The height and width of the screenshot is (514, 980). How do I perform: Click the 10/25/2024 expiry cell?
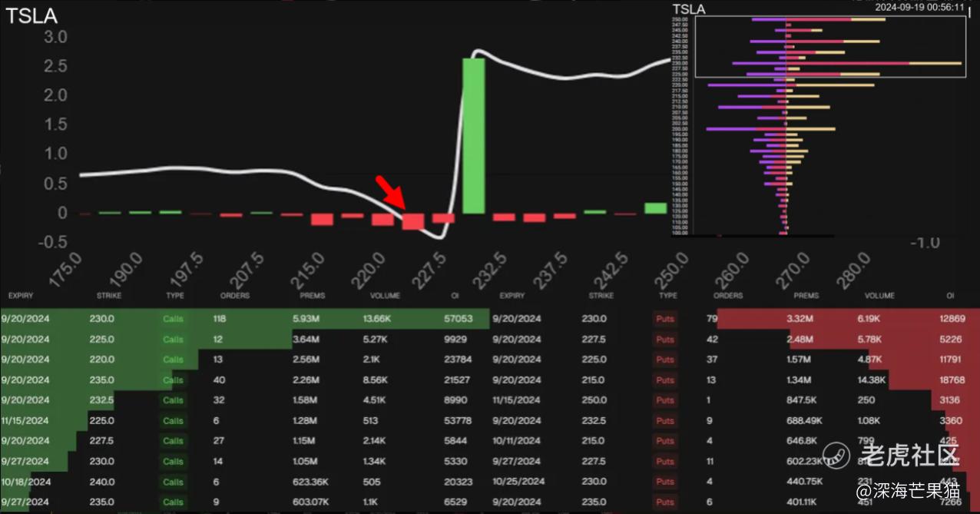coord(517,482)
